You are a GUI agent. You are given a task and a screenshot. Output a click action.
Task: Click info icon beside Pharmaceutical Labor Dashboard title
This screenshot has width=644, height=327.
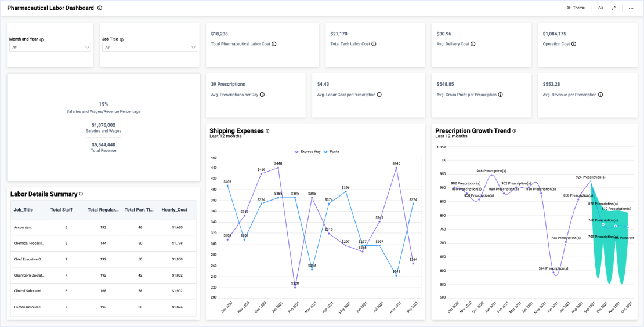(100, 8)
